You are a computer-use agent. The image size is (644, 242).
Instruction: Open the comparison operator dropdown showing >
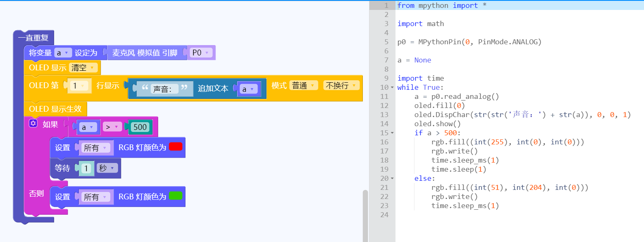point(113,127)
